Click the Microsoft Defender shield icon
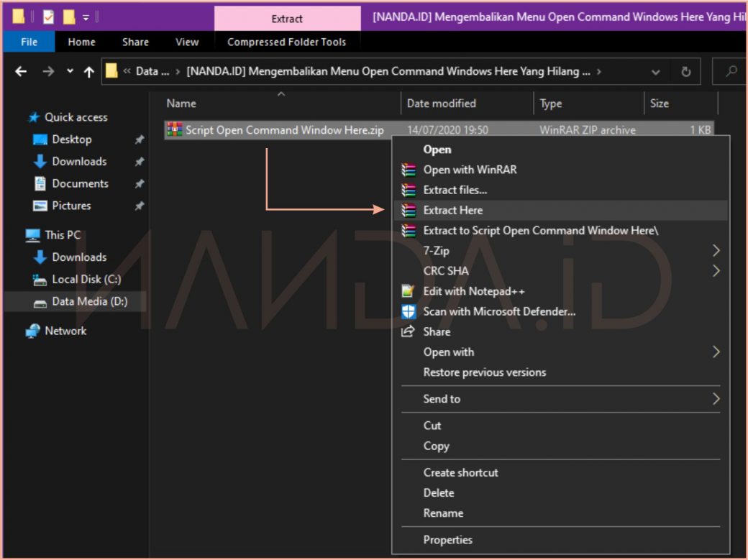 coord(409,311)
